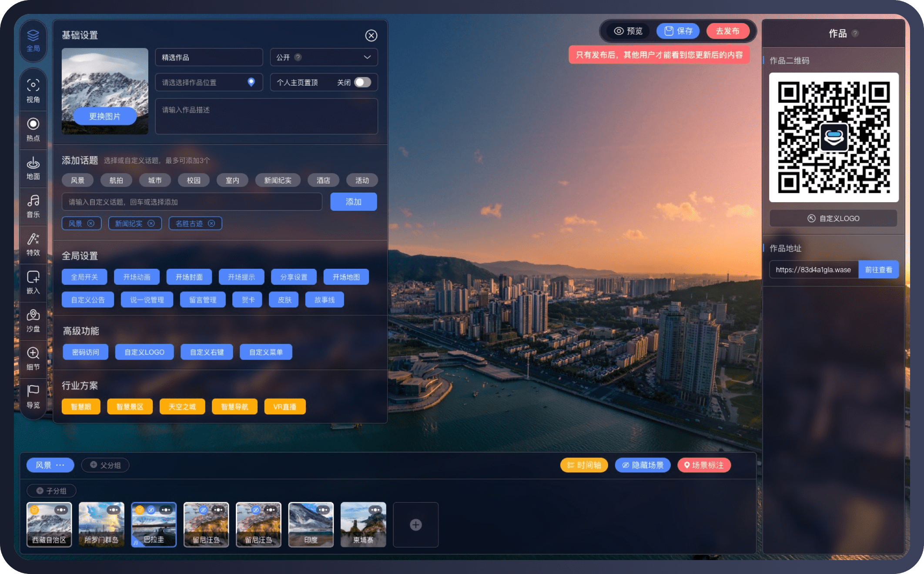Click 场景标注 marker button in timeline
Screen dimensions: 924x574
tap(704, 465)
